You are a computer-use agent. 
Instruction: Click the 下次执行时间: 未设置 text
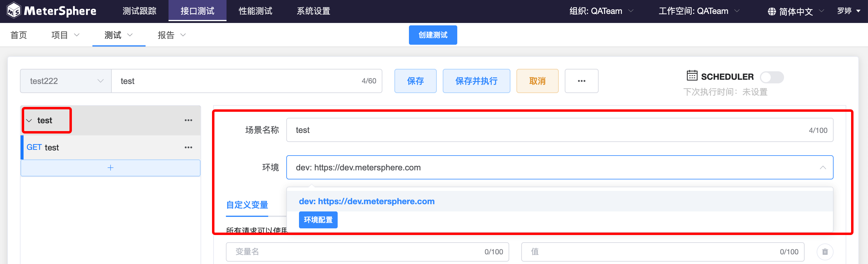725,92
